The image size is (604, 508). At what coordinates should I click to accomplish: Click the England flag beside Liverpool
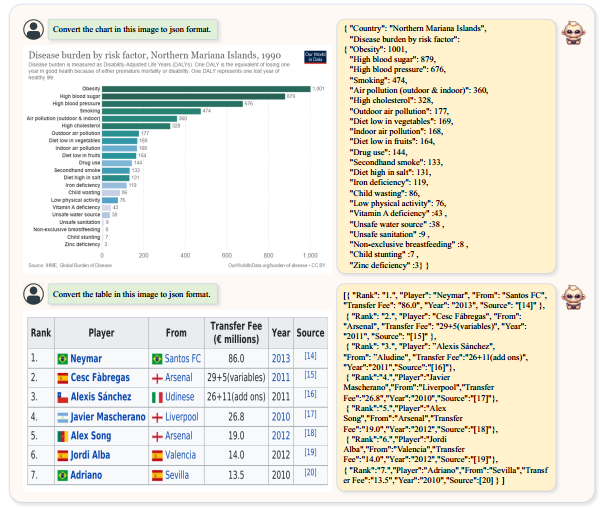click(x=157, y=417)
